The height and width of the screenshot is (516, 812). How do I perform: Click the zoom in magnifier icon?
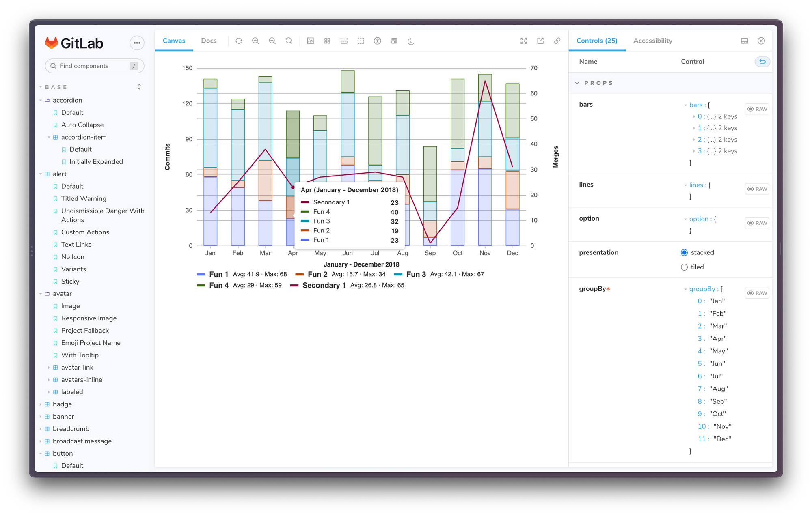(x=255, y=41)
